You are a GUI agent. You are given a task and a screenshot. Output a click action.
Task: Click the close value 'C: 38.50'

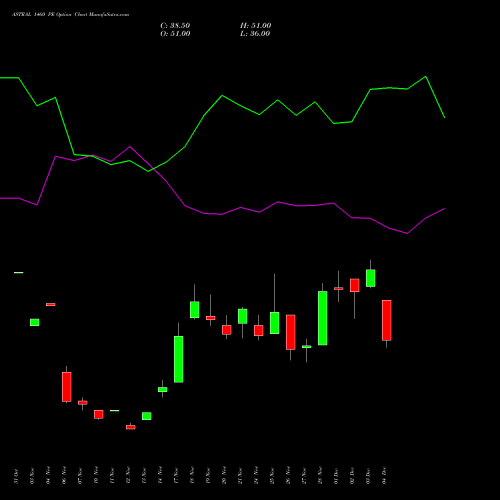pos(175,26)
